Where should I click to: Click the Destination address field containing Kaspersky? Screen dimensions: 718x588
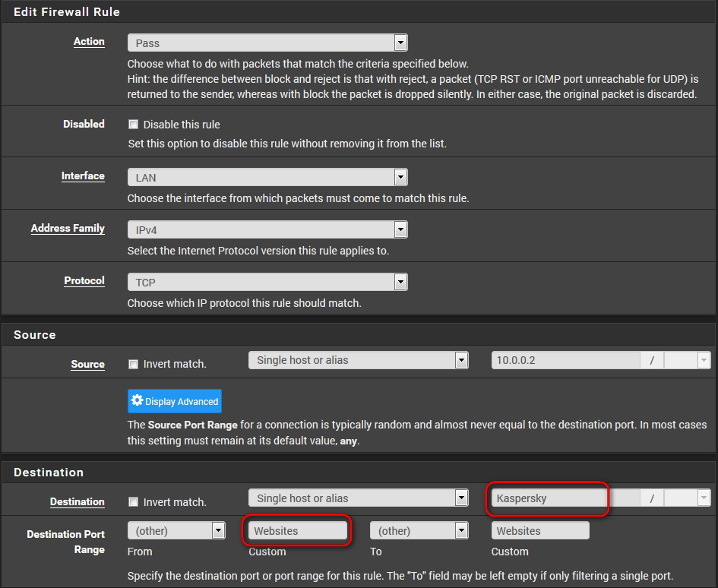coord(547,498)
